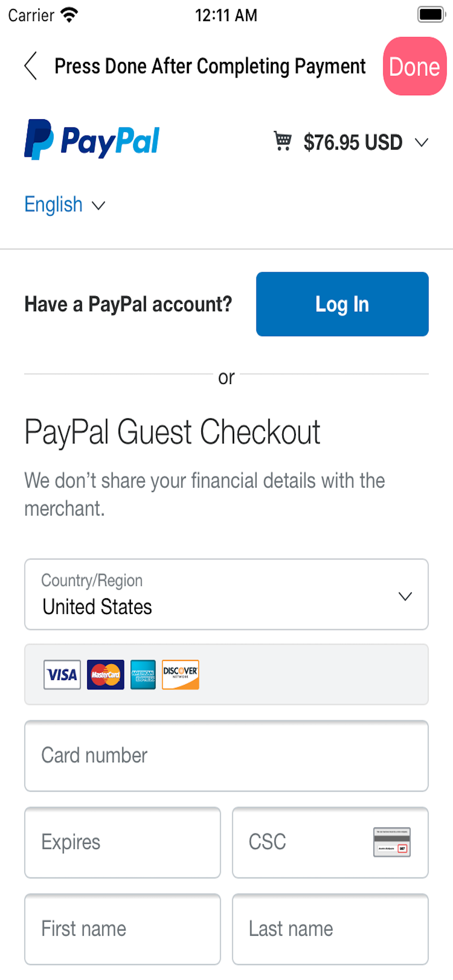Click the Visa card icon
This screenshot has width=453, height=980.
[x=62, y=674]
